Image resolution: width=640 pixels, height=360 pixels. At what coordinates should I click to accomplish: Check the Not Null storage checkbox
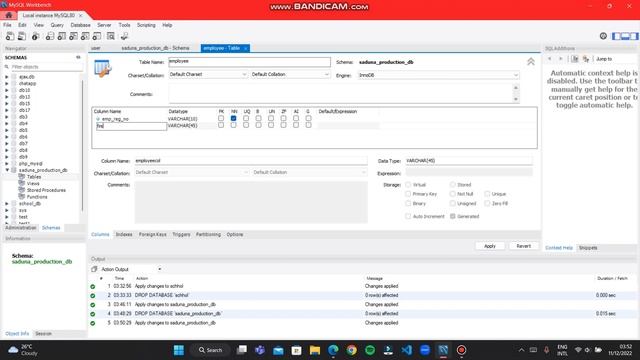pyautogui.click(x=453, y=194)
